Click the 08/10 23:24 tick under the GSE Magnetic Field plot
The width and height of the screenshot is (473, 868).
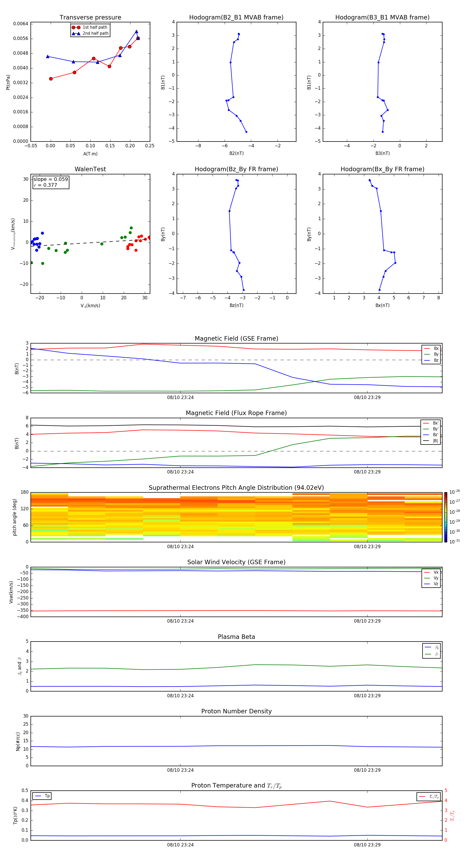point(180,397)
